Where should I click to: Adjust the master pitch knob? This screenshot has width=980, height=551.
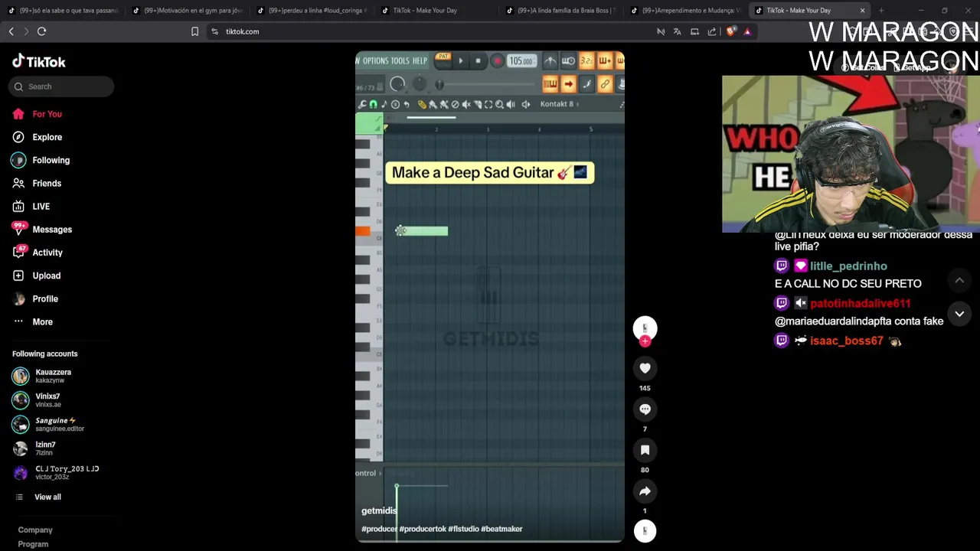click(420, 83)
